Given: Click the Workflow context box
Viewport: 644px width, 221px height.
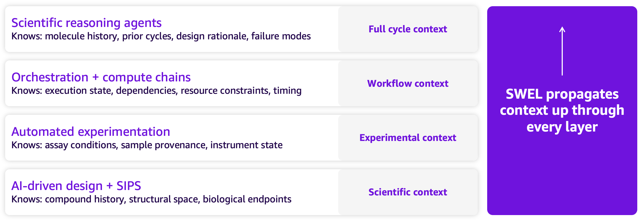Looking at the screenshot, I should pos(408,83).
